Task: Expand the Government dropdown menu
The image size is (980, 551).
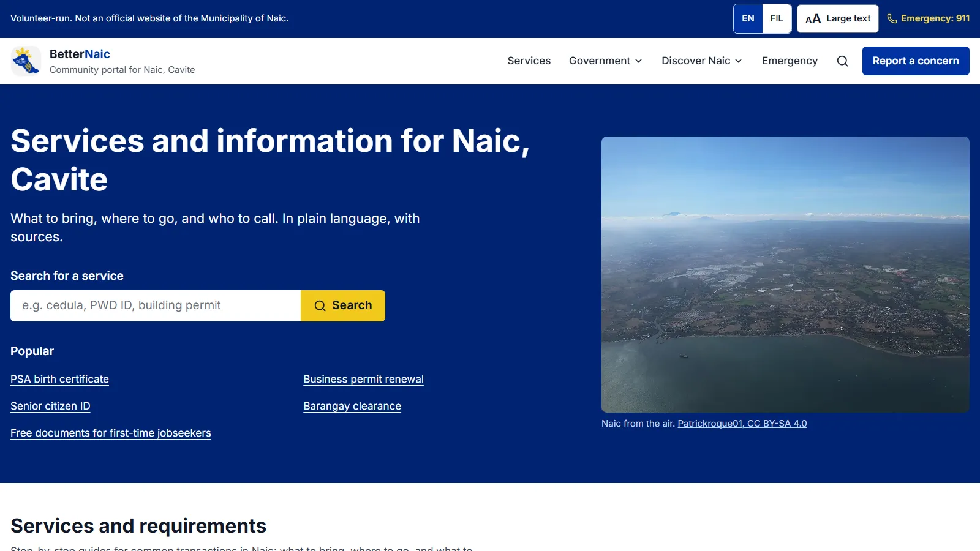Action: click(605, 61)
